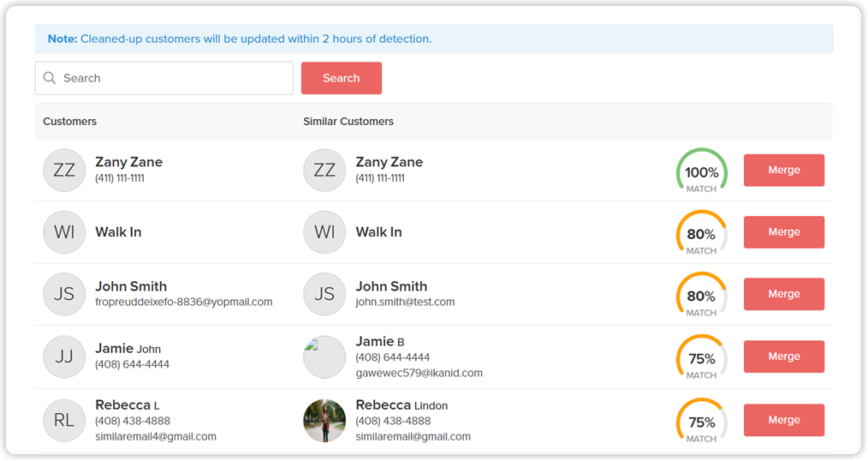
Task: Click the 100% match gauge for Zany Zane
Action: click(x=701, y=171)
